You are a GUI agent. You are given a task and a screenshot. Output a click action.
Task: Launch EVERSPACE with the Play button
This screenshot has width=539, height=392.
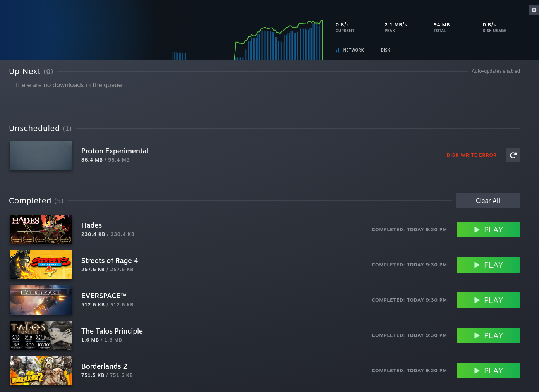488,300
